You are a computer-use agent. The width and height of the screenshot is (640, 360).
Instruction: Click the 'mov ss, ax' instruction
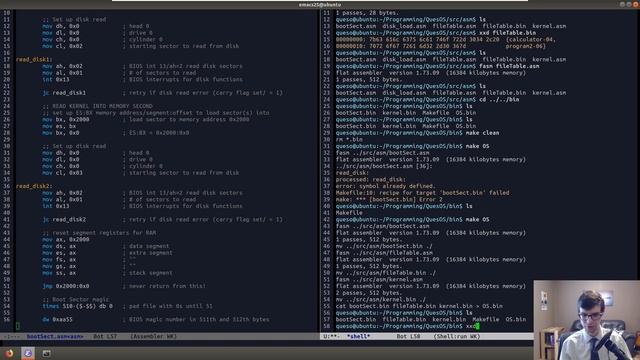59,273
